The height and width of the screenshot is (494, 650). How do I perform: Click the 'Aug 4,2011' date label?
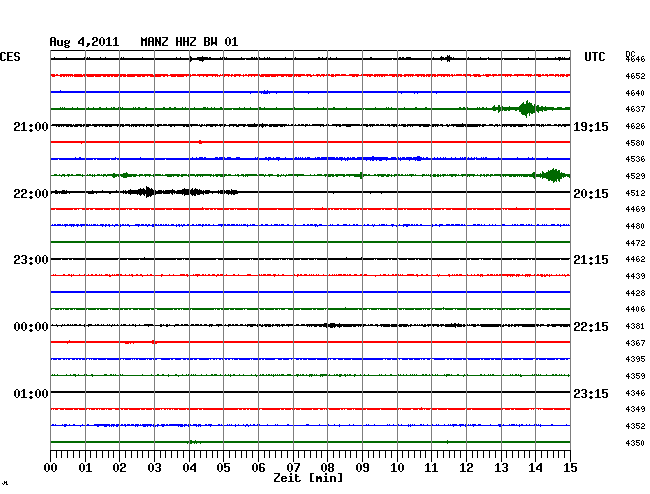tap(84, 42)
